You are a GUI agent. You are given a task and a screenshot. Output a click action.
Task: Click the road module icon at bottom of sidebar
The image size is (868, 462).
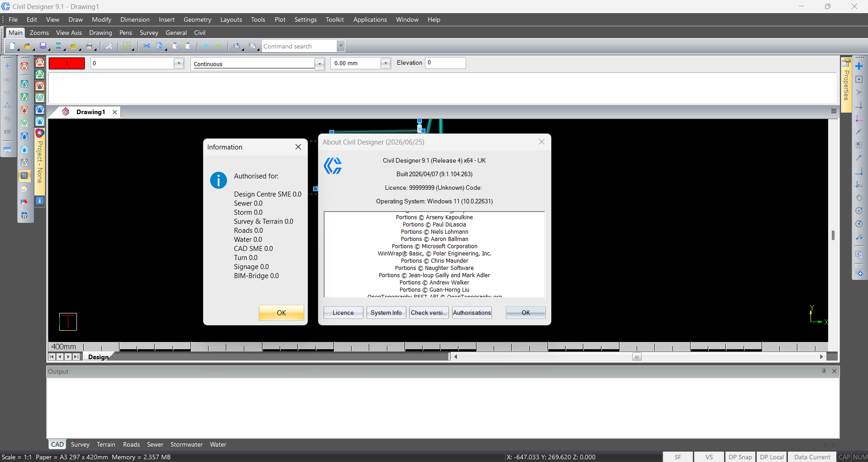24,215
